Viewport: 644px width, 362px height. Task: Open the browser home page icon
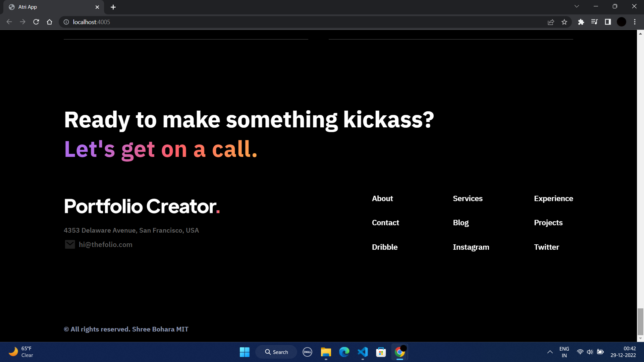point(49,22)
